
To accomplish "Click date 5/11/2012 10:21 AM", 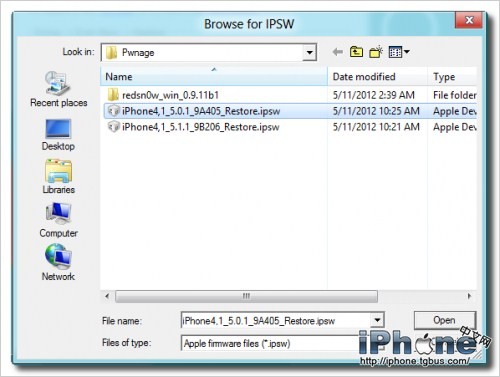I will click(x=376, y=127).
